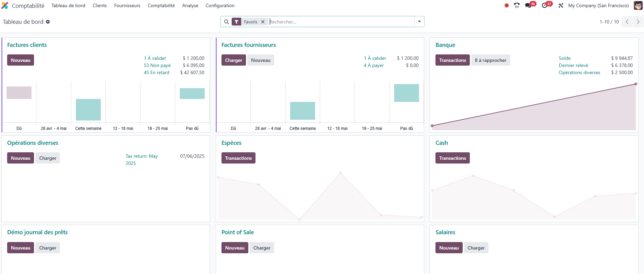Screen dimensions: 644x274
Task: Click the search magnifier icon
Action: [227, 22]
